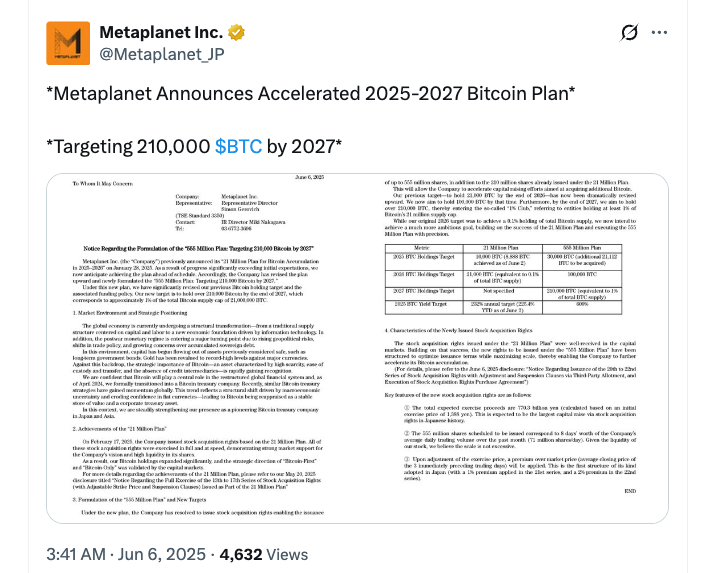The width and height of the screenshot is (707, 573).
Task: Open the Grok explain-post icon
Action: tap(630, 33)
